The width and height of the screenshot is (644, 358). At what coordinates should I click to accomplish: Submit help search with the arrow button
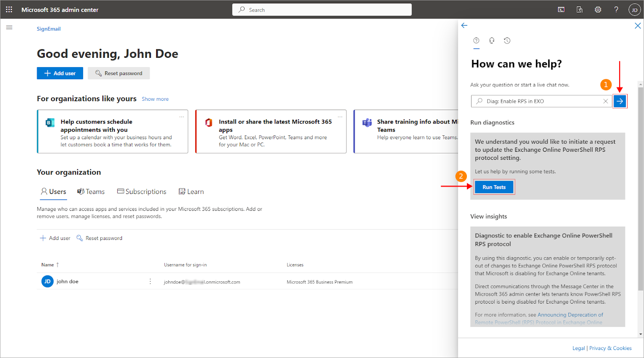[620, 101]
